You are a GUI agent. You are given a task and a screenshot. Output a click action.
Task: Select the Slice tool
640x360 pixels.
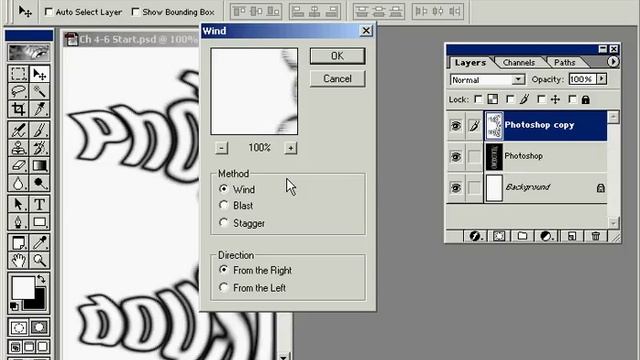40,109
